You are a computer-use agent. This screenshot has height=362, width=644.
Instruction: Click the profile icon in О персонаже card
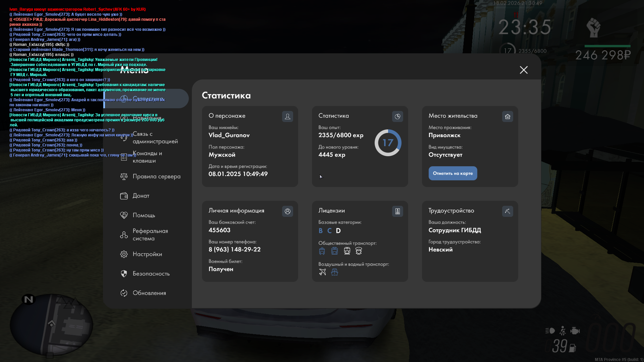point(287,117)
